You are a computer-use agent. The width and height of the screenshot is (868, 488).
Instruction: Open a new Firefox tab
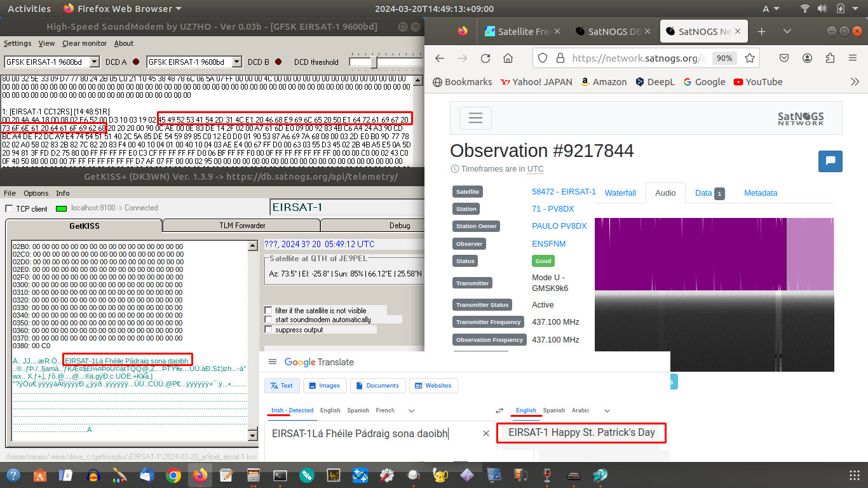pyautogui.click(x=761, y=31)
